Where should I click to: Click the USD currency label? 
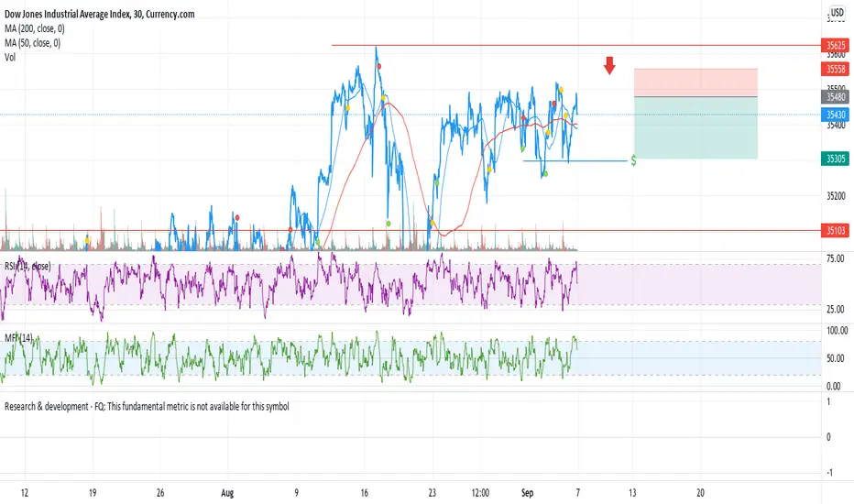[x=838, y=13]
